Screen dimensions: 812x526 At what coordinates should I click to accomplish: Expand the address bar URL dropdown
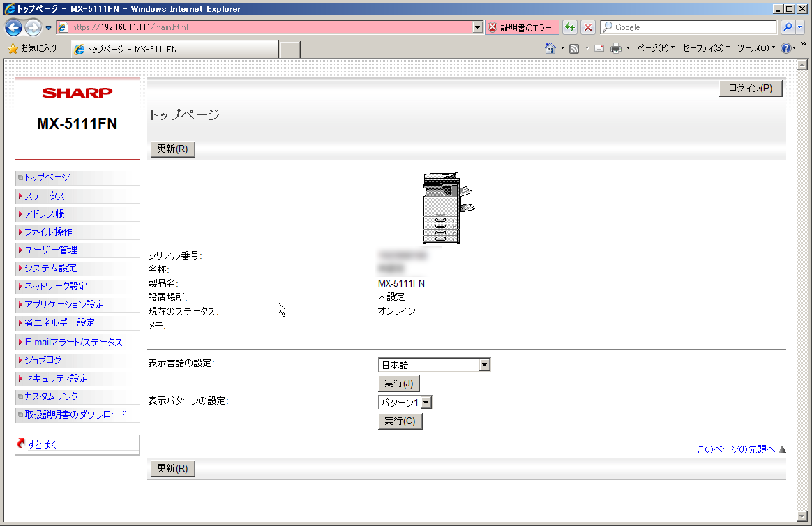[477, 27]
